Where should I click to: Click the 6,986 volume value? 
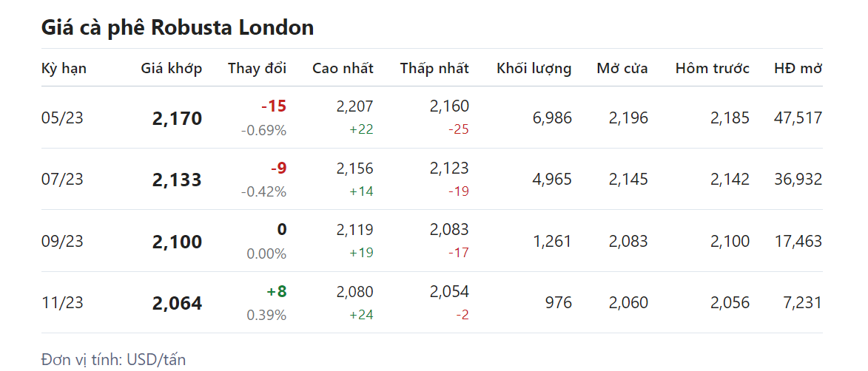[552, 118]
